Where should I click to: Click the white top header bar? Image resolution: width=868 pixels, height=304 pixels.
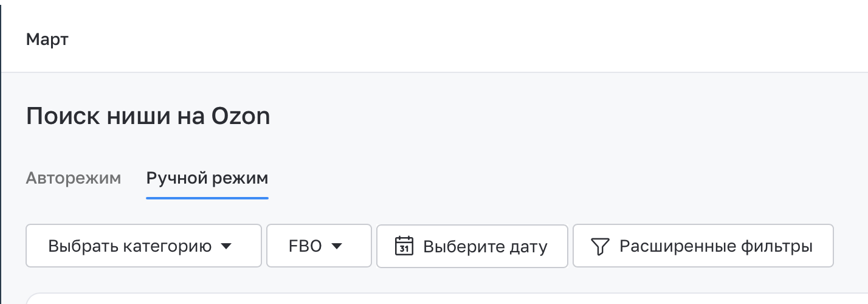tap(435, 36)
